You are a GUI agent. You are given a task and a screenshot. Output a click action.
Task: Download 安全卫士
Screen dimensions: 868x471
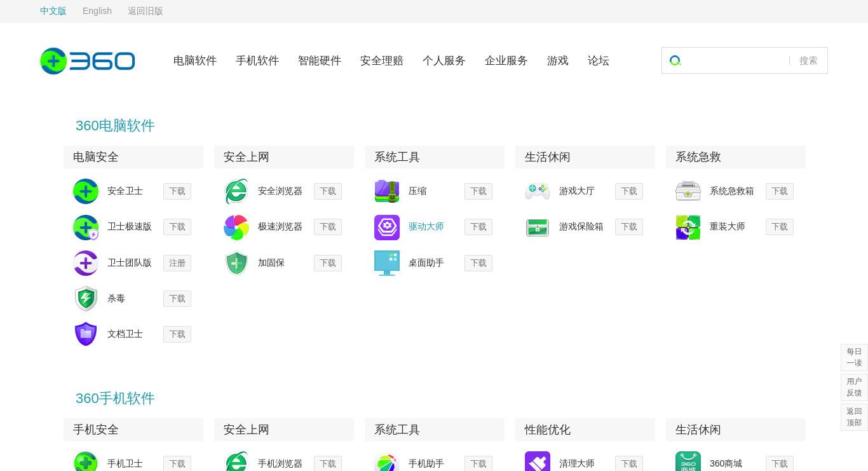tap(177, 191)
